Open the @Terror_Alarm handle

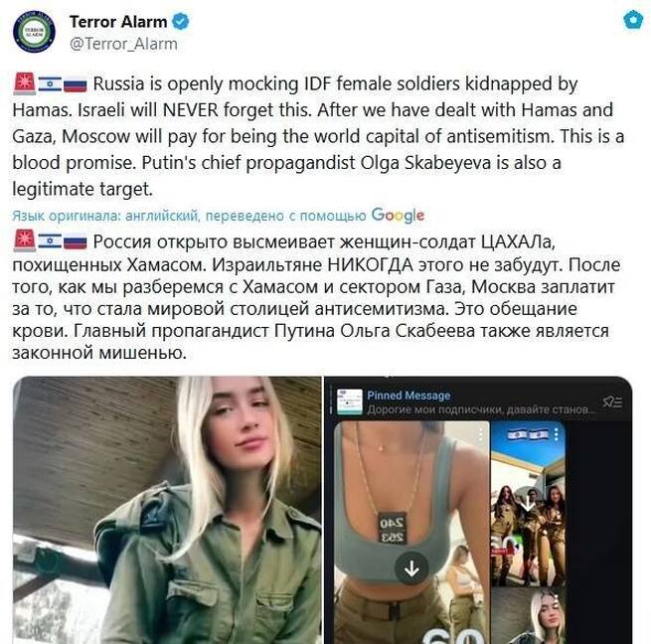[123, 44]
